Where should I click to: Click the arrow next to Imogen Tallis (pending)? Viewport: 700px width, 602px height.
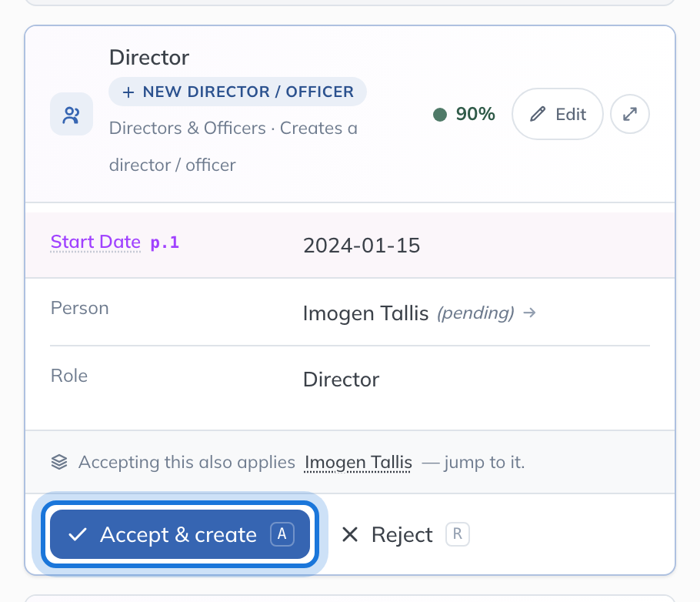point(529,313)
